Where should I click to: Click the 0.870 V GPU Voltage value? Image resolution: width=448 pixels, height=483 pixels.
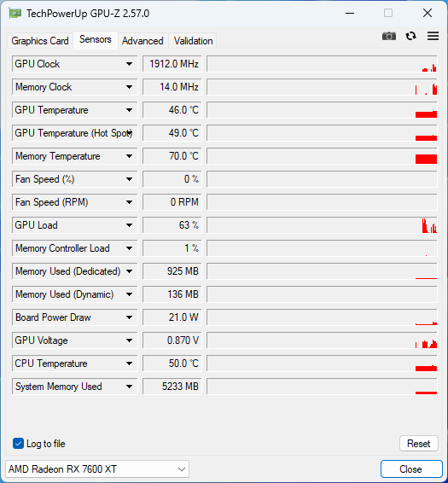coord(172,340)
